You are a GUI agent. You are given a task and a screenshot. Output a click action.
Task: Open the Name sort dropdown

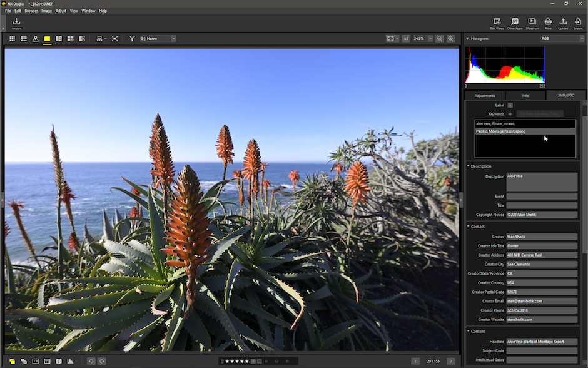158,39
